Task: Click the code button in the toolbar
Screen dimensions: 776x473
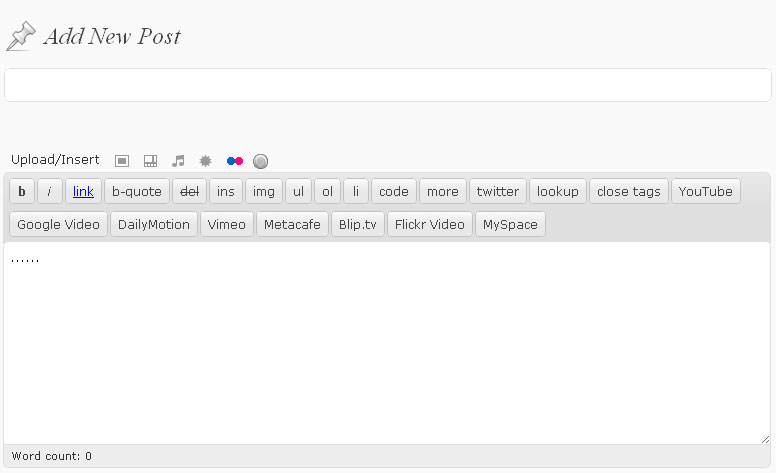Action: [393, 191]
